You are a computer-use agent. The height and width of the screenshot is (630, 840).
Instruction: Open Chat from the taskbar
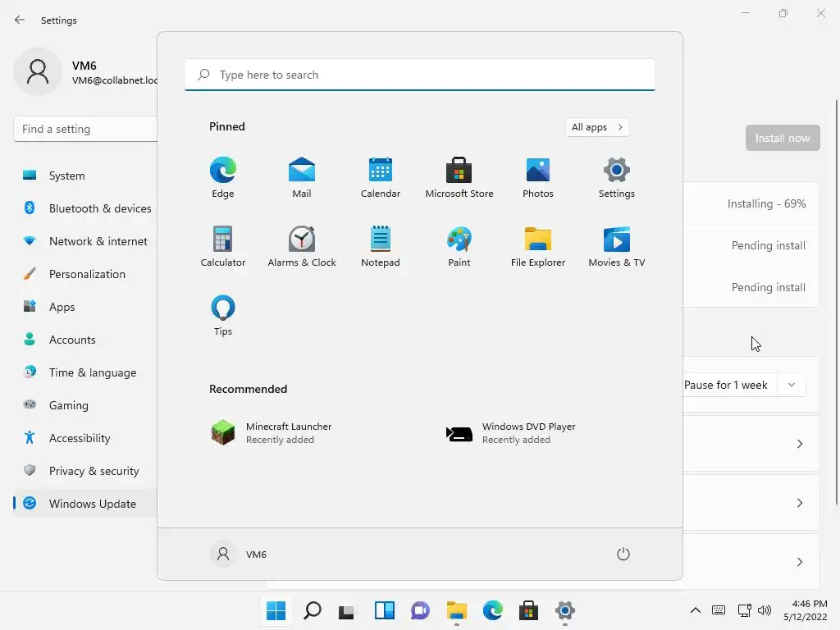pyautogui.click(x=421, y=610)
